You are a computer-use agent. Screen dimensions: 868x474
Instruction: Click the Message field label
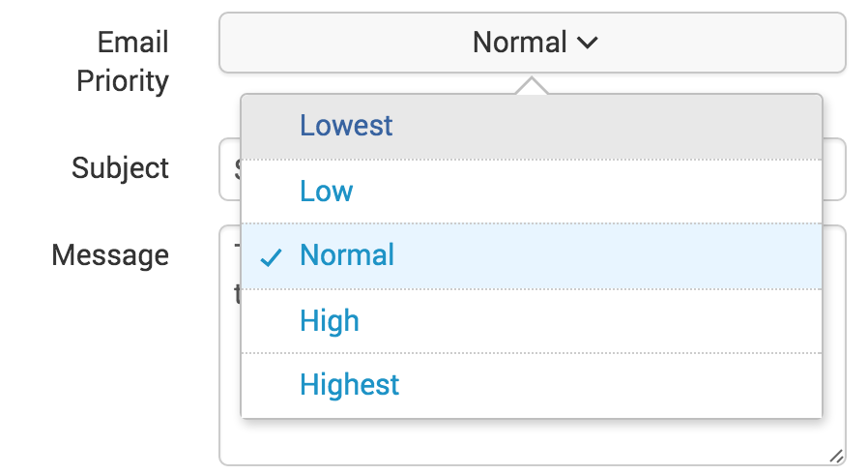[110, 255]
